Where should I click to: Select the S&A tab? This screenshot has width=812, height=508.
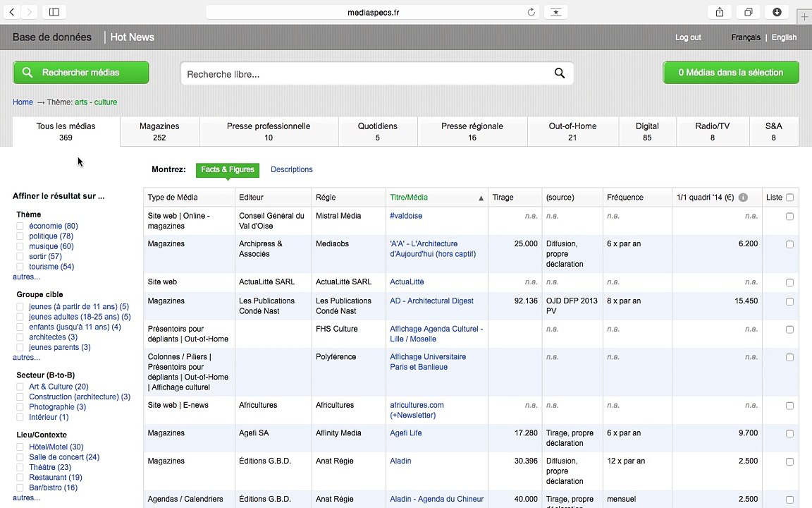pyautogui.click(x=774, y=132)
